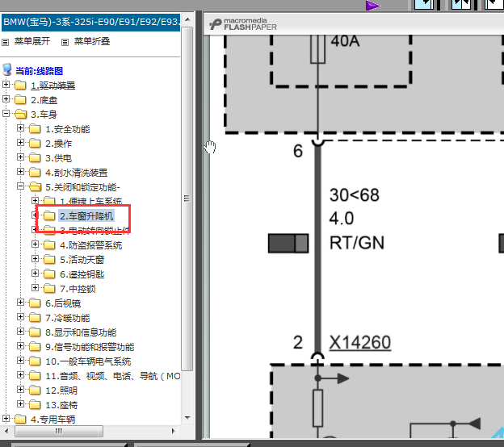
Task: Expand the 12.照明 node
Action: coord(20,389)
